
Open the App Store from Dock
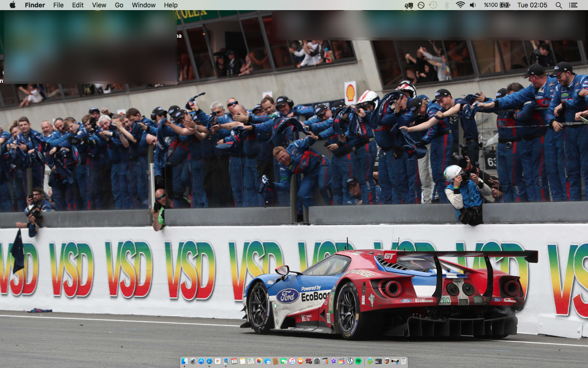pos(201,361)
